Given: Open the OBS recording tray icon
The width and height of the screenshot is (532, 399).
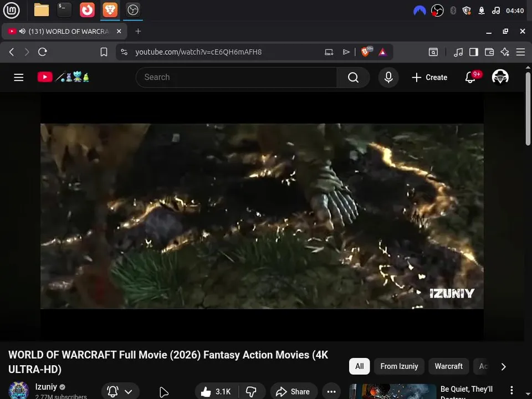Looking at the screenshot, I should pyautogui.click(x=437, y=11).
